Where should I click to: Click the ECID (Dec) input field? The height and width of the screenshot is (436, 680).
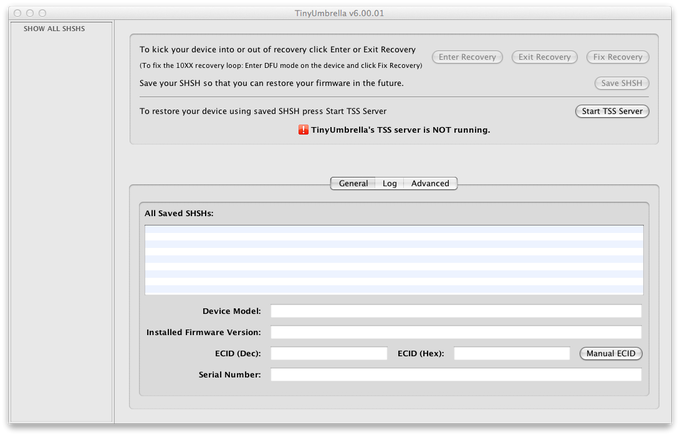tap(329, 353)
